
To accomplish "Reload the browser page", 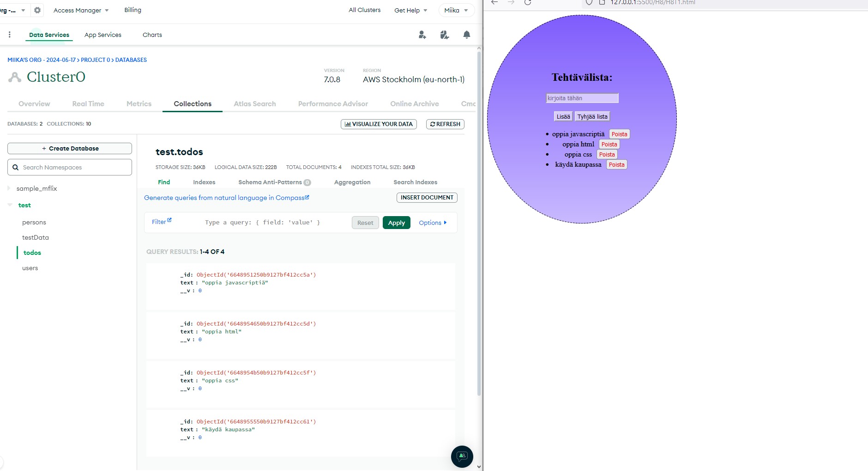I will 528,3.
